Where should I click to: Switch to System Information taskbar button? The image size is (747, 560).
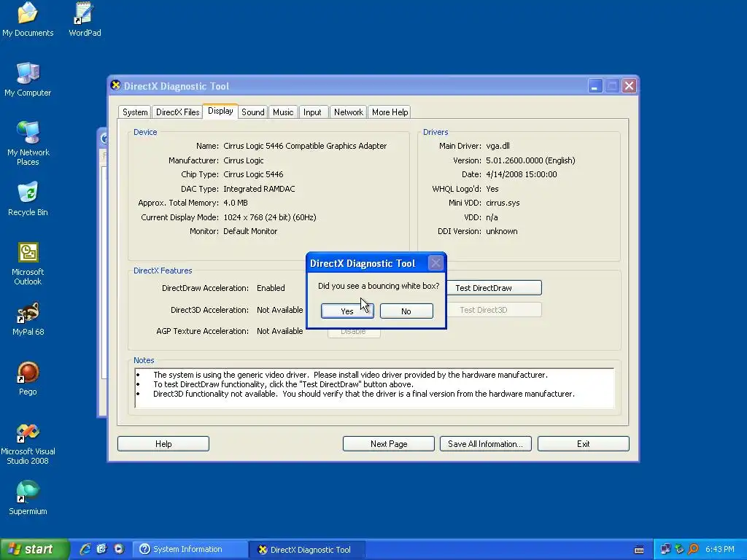coord(190,550)
